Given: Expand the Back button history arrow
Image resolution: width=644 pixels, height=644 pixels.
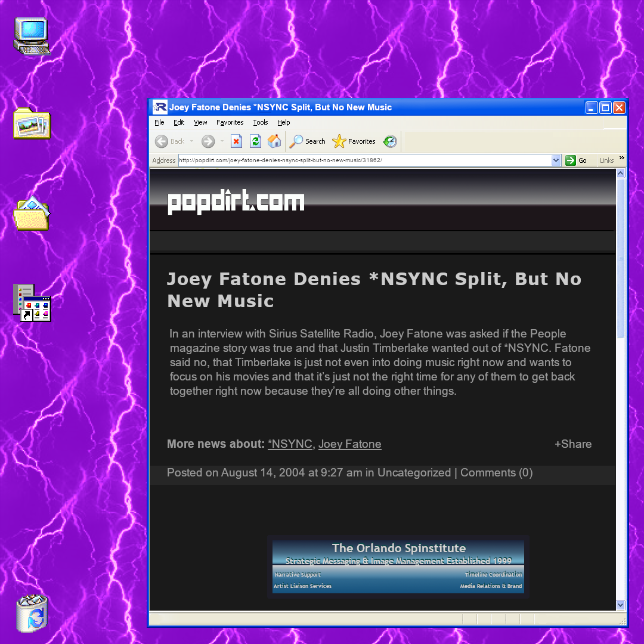Looking at the screenshot, I should click(192, 141).
